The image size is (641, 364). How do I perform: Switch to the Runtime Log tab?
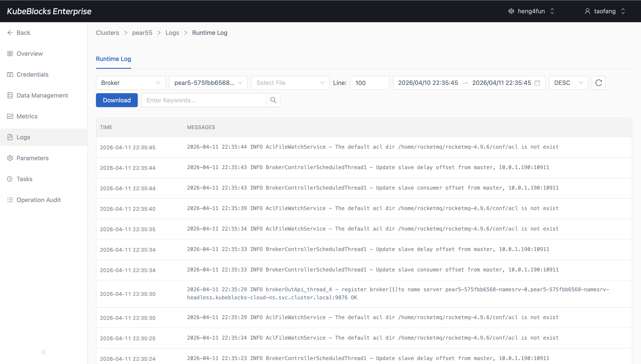[x=113, y=59]
